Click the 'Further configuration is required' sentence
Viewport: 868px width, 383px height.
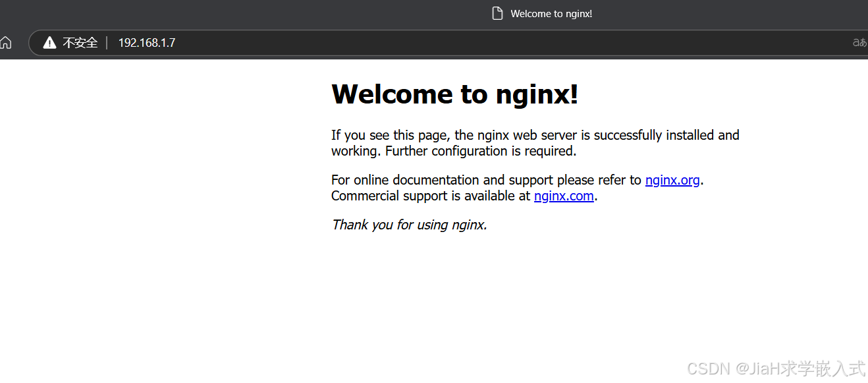pos(481,151)
